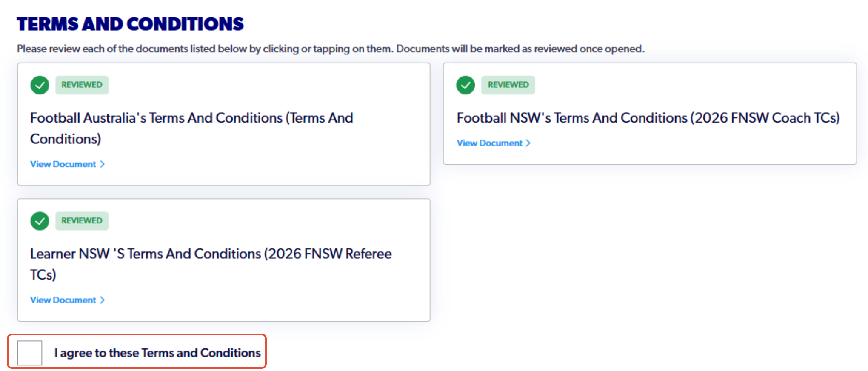The height and width of the screenshot is (371, 868).
Task: Click green check icon on Football Australia card
Action: [40, 85]
